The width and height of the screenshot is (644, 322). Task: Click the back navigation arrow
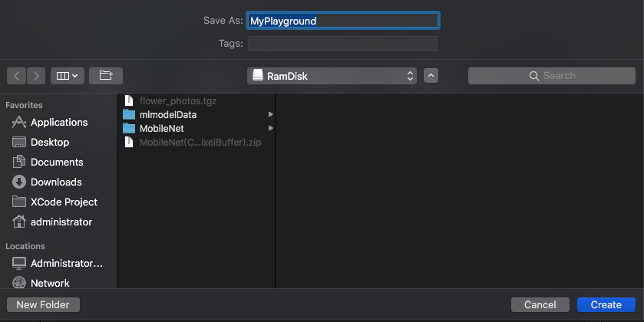17,76
